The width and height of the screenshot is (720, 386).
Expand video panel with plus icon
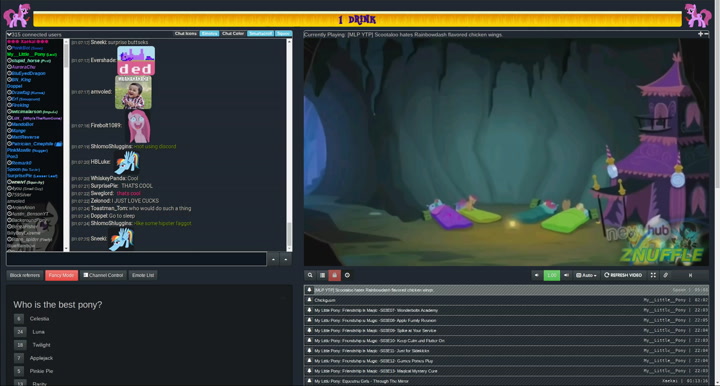pyautogui.click(x=700, y=34)
